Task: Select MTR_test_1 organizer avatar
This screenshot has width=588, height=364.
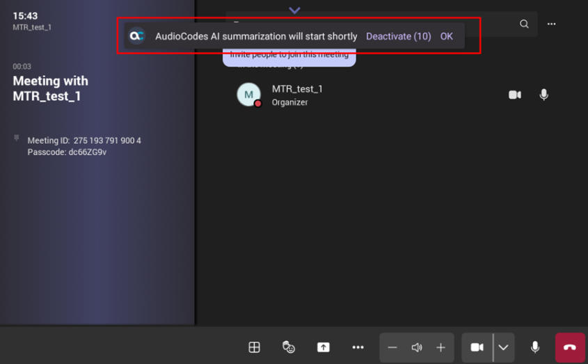Action: (x=248, y=95)
